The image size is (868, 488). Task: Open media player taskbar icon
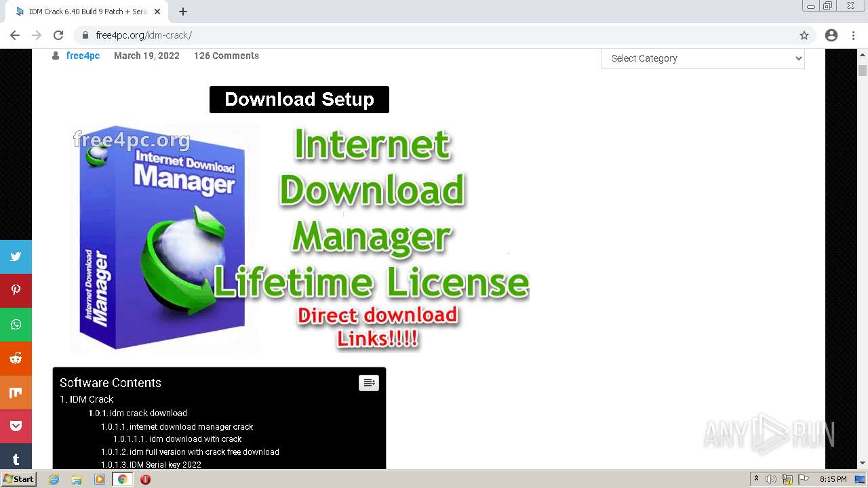click(x=100, y=479)
